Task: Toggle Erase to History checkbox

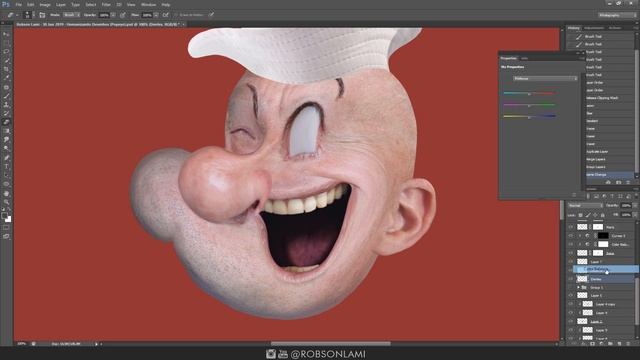Action: pyautogui.click(x=176, y=15)
